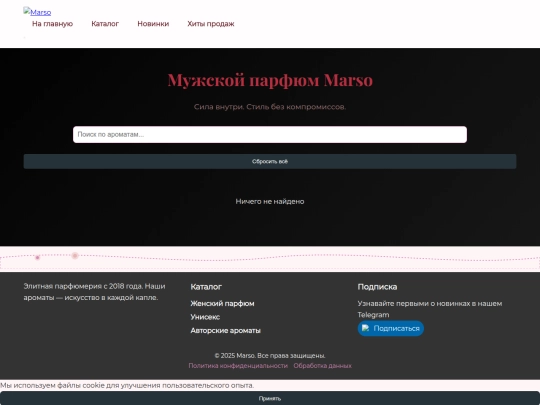Open Авторские ароматы footer link

pyautogui.click(x=226, y=330)
